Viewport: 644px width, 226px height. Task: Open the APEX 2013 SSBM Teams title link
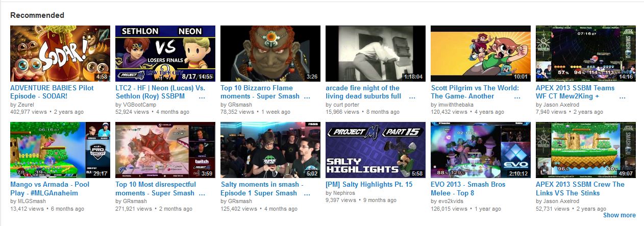575,92
